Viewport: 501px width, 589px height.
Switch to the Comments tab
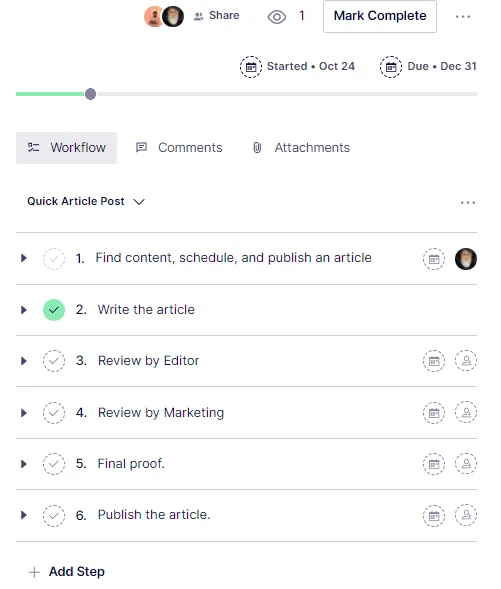(179, 148)
